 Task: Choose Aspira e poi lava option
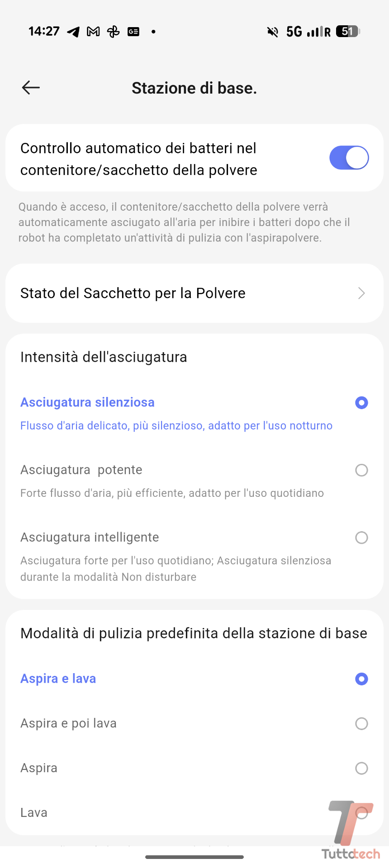point(361,723)
